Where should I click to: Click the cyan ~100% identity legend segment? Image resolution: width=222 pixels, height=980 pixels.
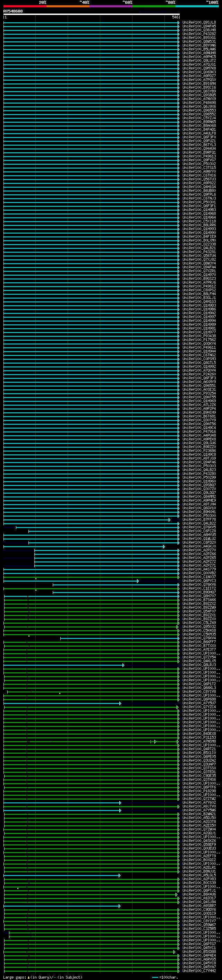coord(197,6)
